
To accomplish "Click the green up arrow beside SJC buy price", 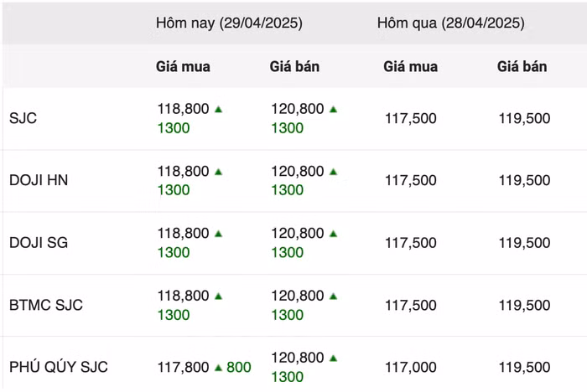I will pyautogui.click(x=218, y=109).
